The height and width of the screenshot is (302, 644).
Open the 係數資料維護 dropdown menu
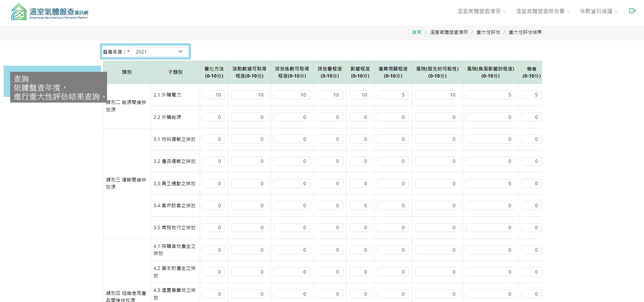[599, 11]
